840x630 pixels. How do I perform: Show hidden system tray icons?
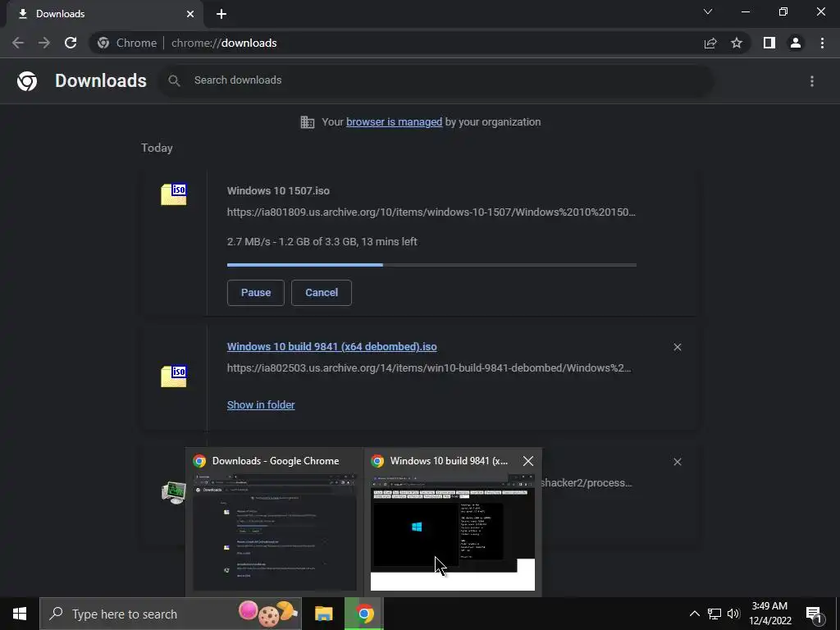coord(694,614)
